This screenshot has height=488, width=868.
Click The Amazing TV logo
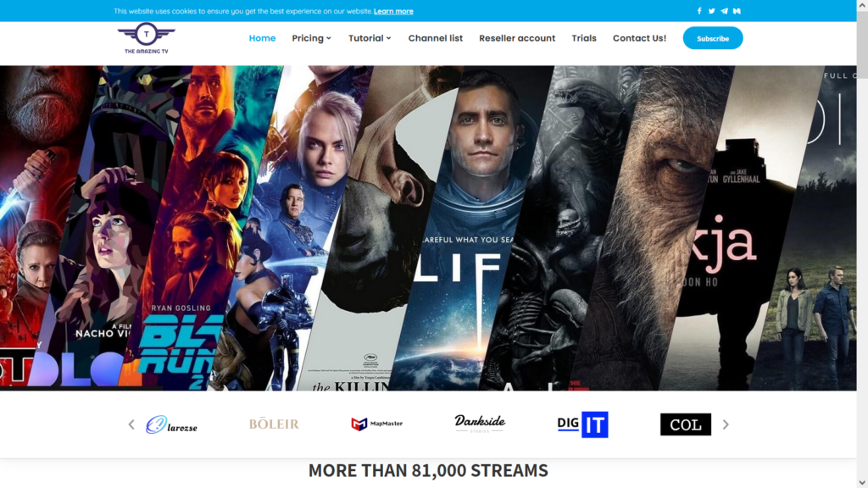146,38
